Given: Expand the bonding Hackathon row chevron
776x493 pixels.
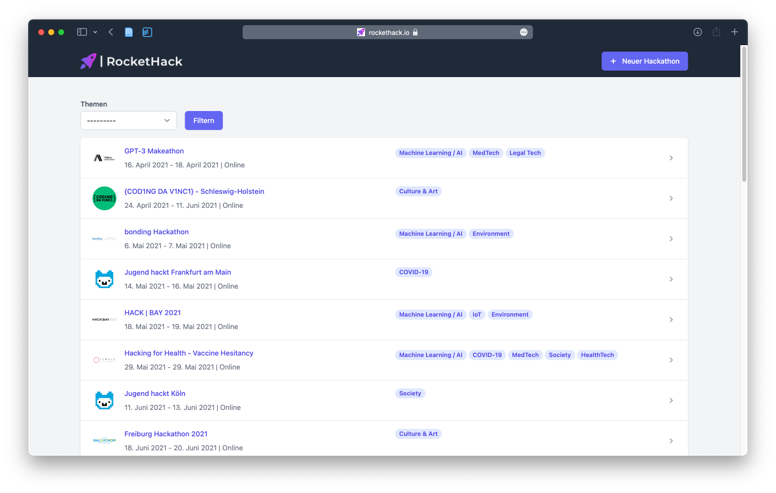Looking at the screenshot, I should [x=671, y=239].
